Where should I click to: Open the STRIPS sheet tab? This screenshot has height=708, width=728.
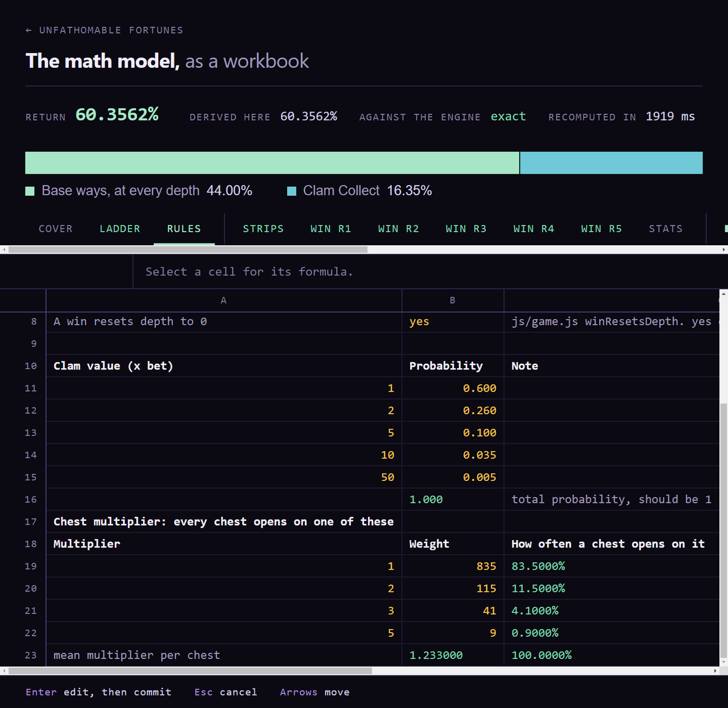tap(263, 229)
